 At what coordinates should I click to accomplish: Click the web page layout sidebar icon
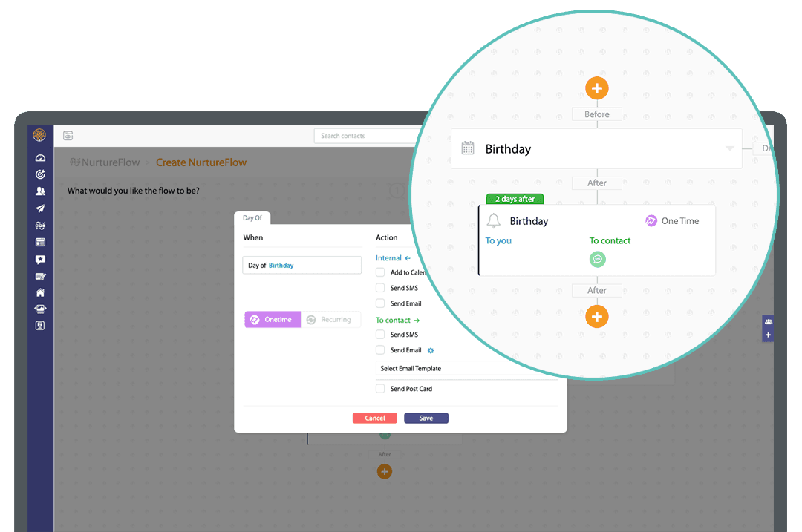[40, 242]
